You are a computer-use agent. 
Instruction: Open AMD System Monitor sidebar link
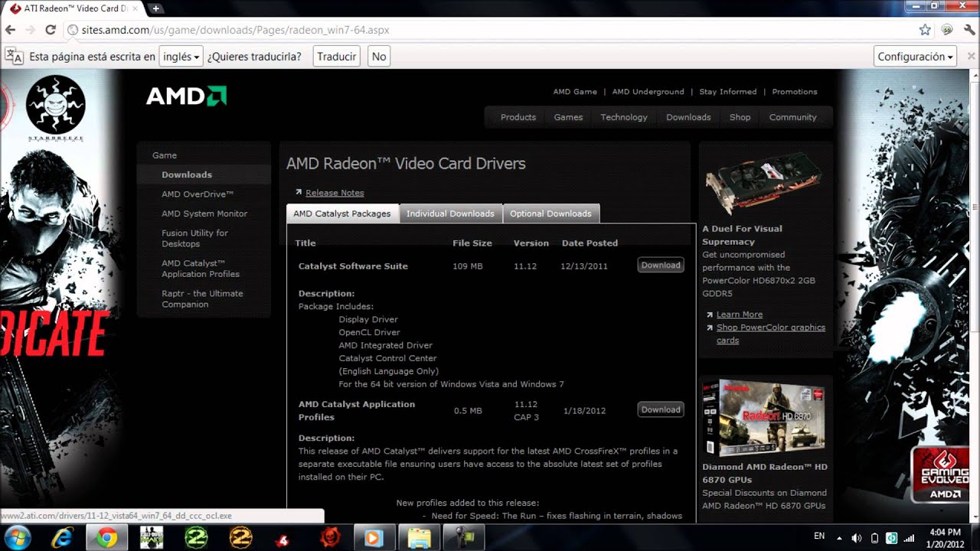click(204, 214)
